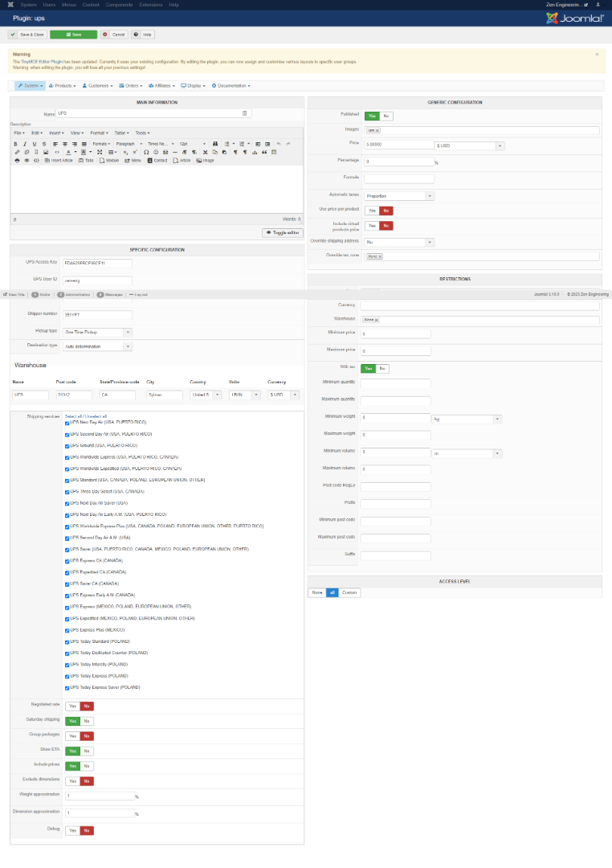Click Select all shipping services link

(74, 417)
